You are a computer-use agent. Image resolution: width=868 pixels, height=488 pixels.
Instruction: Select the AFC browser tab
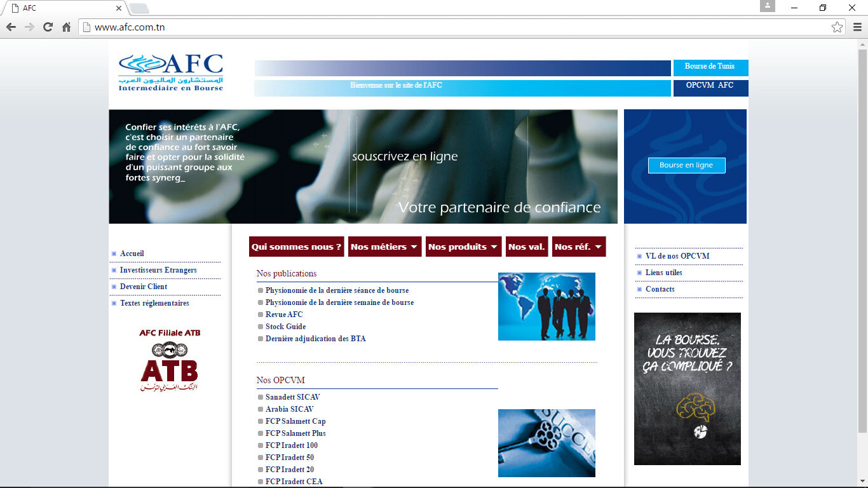(x=64, y=8)
